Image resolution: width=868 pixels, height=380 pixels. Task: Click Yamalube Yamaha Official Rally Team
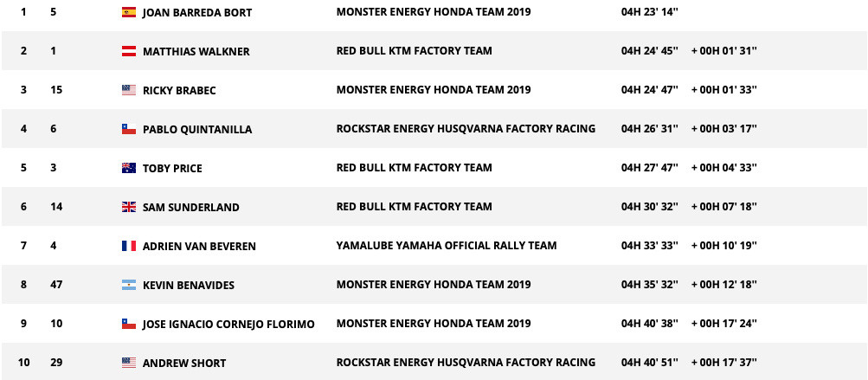pos(447,245)
